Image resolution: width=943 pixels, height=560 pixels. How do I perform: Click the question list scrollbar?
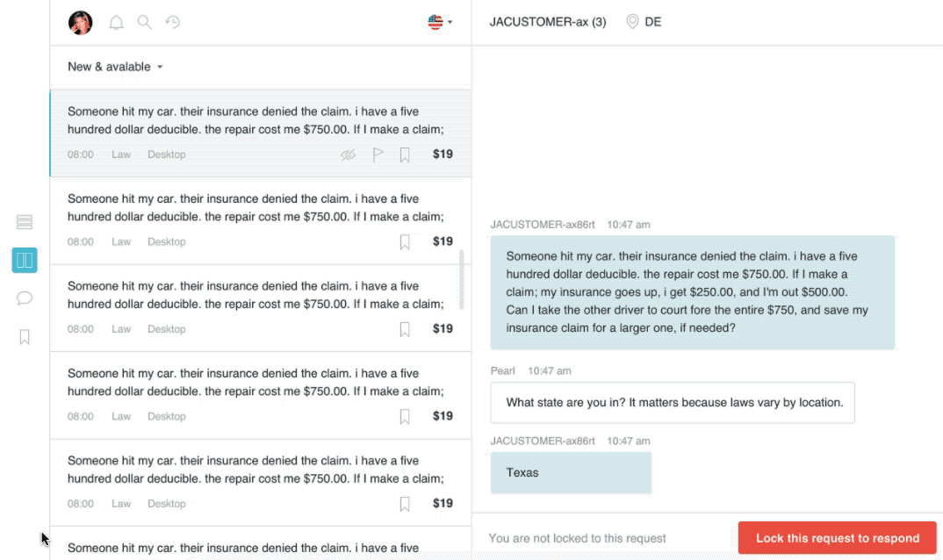(462, 281)
